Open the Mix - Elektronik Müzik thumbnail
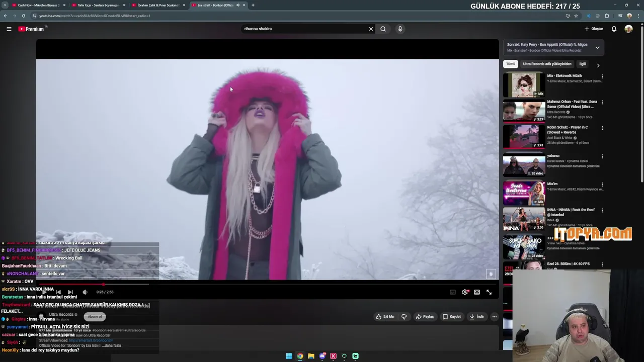This screenshot has height=362, width=644. click(524, 85)
